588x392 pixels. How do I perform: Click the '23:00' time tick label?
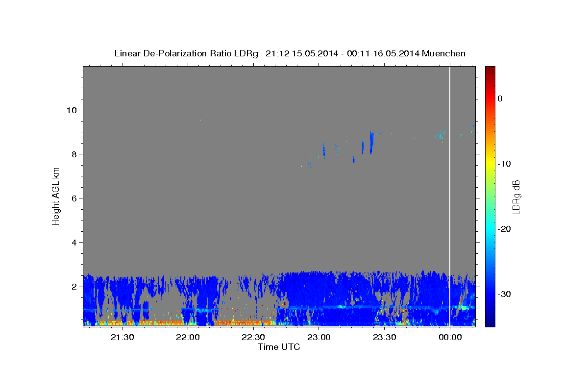click(319, 337)
